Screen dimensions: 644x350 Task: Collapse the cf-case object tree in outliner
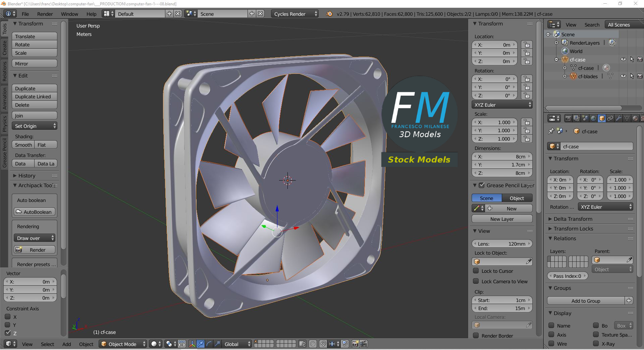pyautogui.click(x=556, y=59)
